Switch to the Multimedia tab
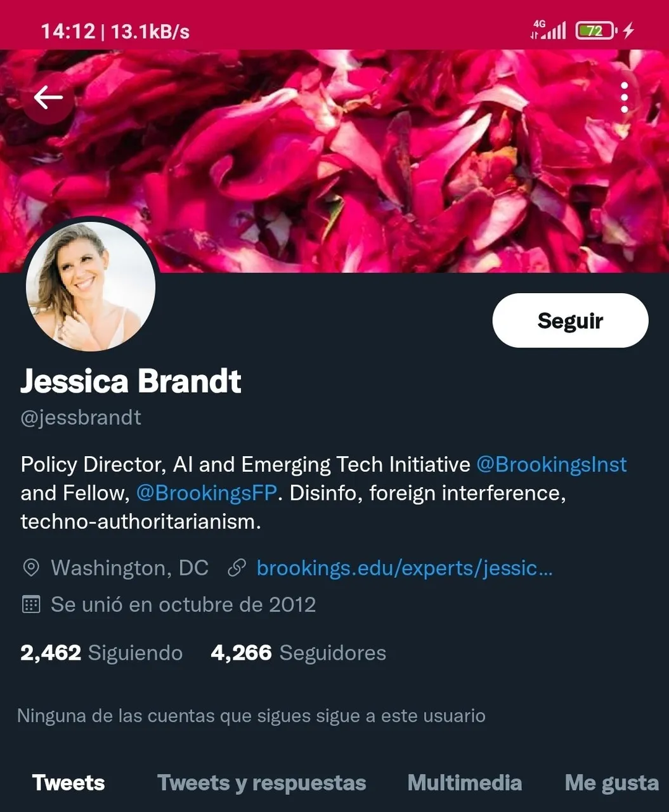669x812 pixels. click(465, 783)
